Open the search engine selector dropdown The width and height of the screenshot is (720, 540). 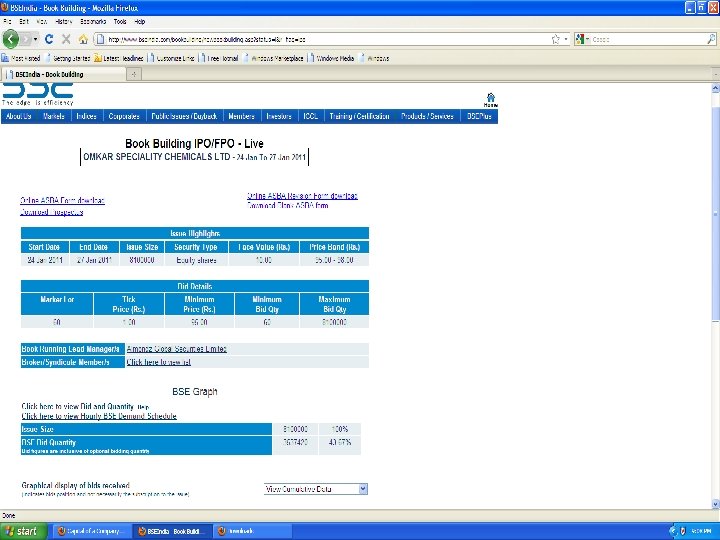tap(582, 39)
